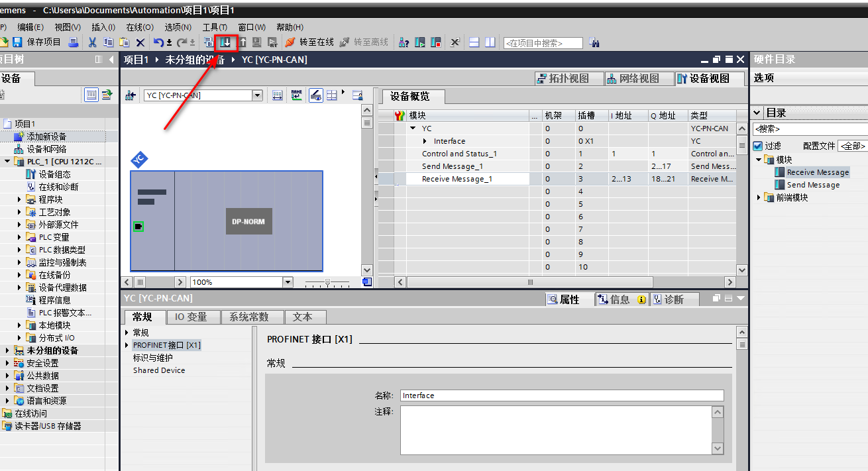
Task: Click the 注释 comment text area
Action: [556, 431]
